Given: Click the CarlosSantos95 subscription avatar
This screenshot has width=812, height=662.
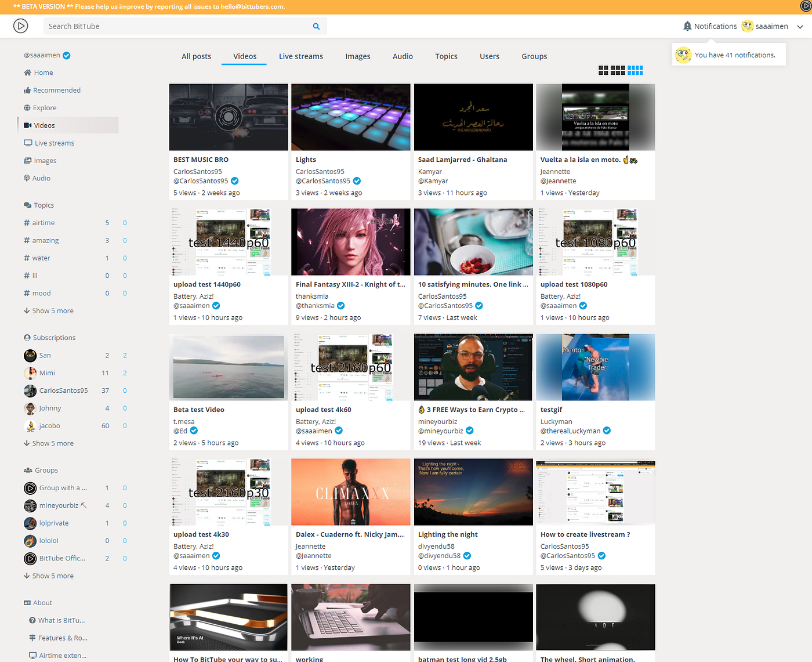Looking at the screenshot, I should coord(30,390).
